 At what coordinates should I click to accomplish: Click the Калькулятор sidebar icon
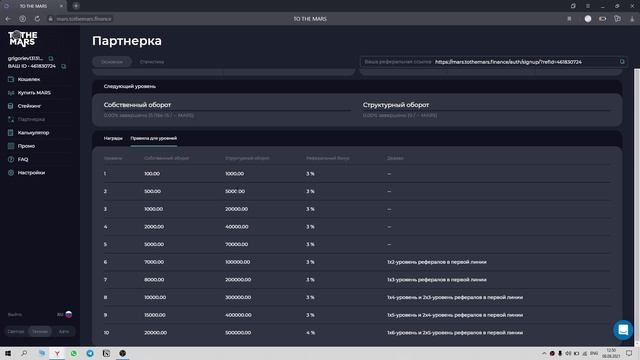(11, 133)
